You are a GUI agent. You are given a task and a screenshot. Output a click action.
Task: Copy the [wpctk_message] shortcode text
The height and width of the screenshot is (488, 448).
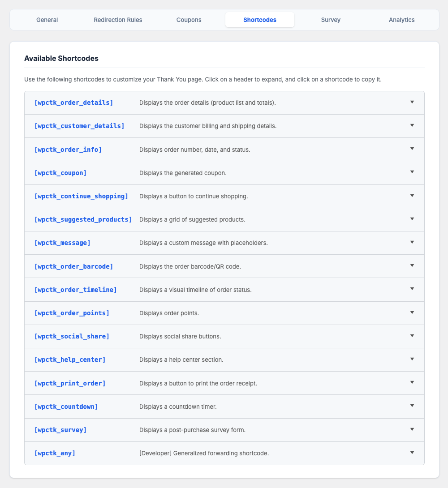click(x=62, y=243)
